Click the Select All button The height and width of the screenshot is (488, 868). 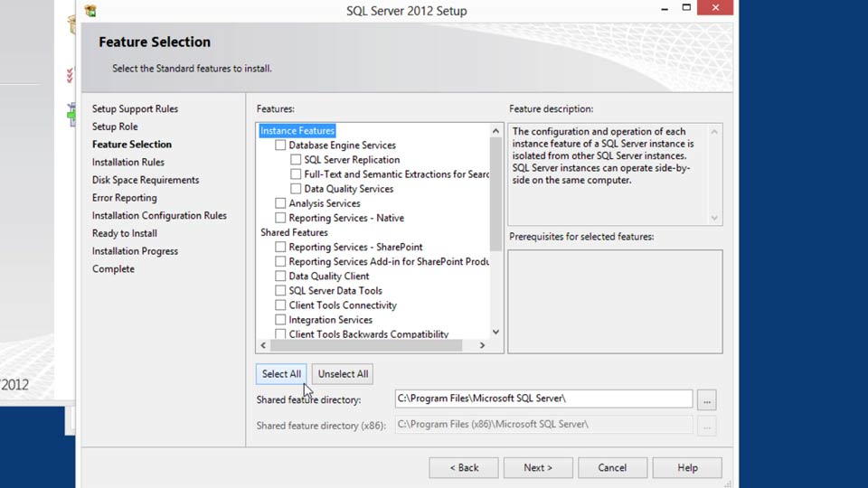(281, 374)
